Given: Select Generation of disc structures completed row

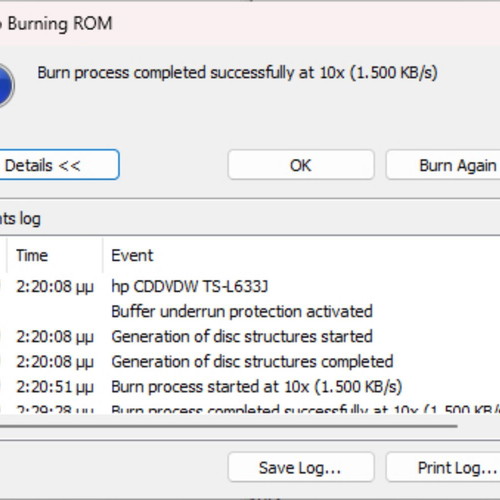Looking at the screenshot, I should (252, 361).
